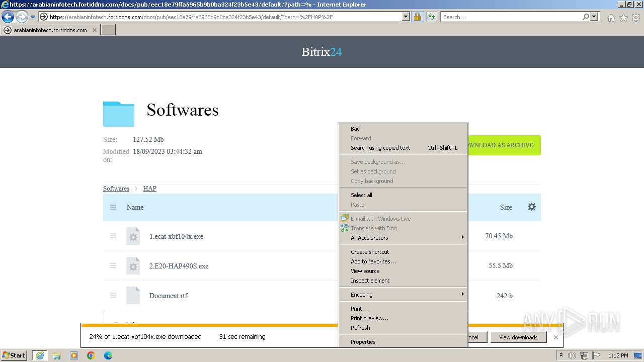The image size is (644, 362).
Task: Choose Add to favorites… in the context menu
Action: [404, 261]
